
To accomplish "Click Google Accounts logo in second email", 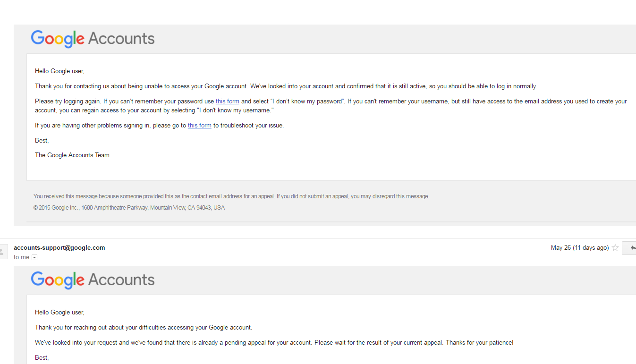I will [x=93, y=280].
